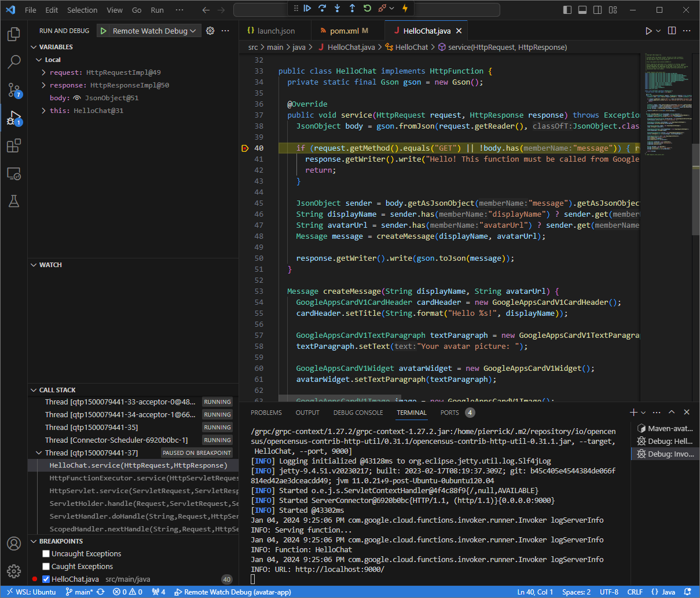Expand the request variable node
The height and width of the screenshot is (598, 700).
(x=44, y=72)
